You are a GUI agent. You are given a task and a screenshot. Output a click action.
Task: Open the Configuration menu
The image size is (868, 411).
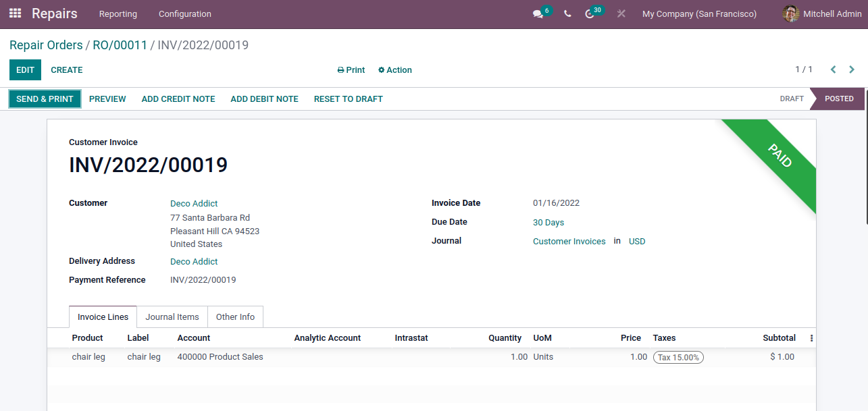(185, 13)
